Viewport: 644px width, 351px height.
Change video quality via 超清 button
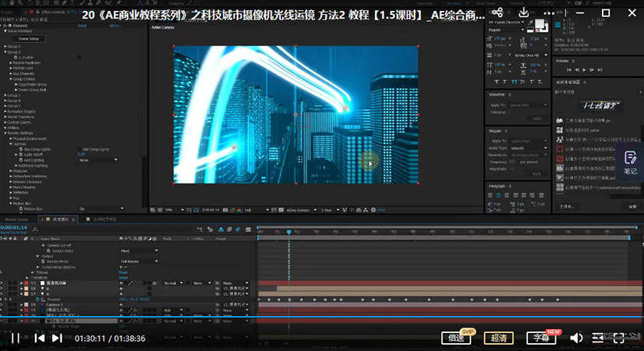coord(499,338)
